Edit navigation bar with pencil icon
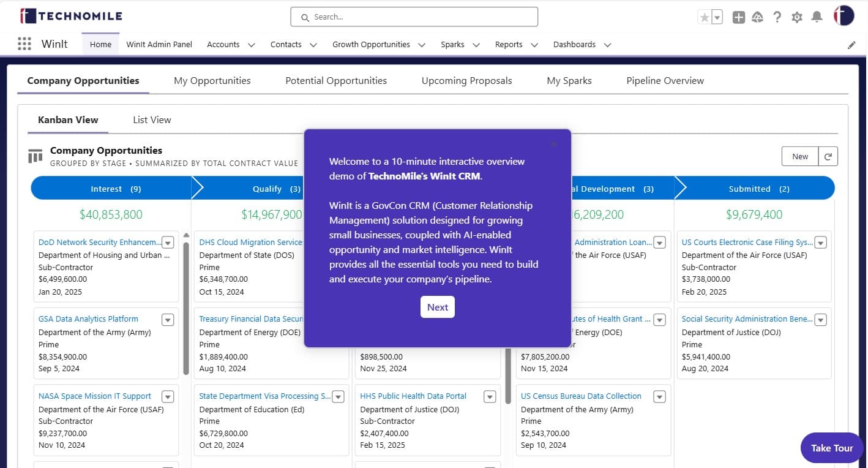 (851, 45)
